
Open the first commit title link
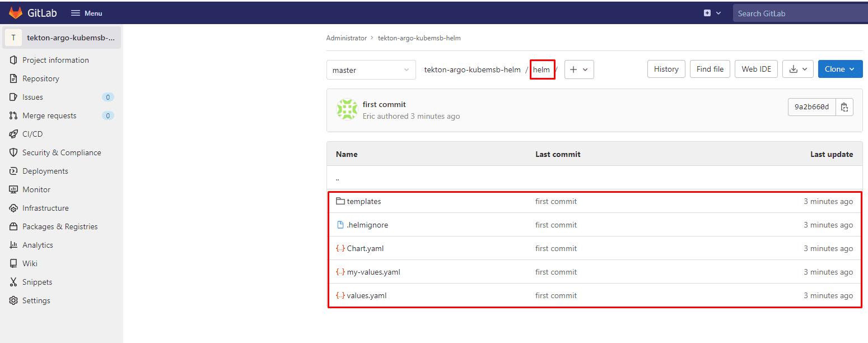click(384, 104)
